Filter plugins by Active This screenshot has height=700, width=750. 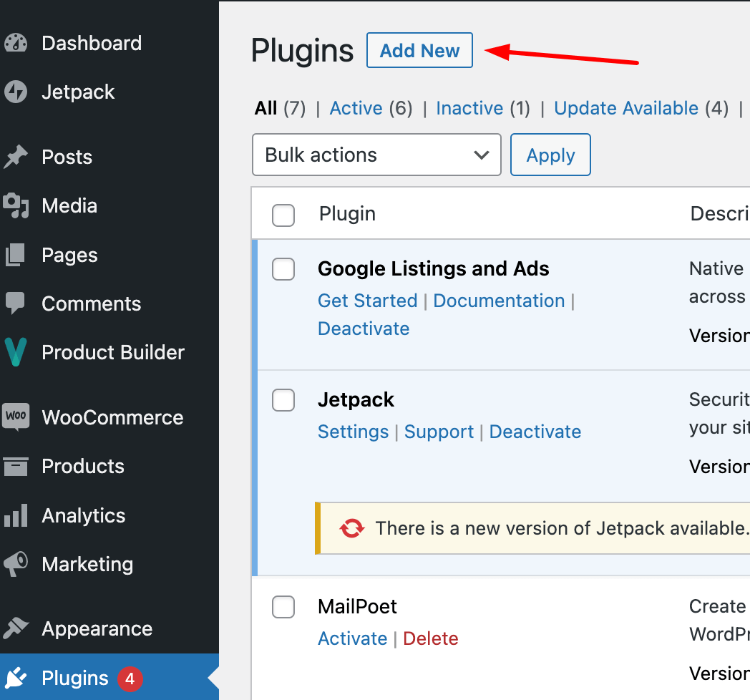(356, 108)
